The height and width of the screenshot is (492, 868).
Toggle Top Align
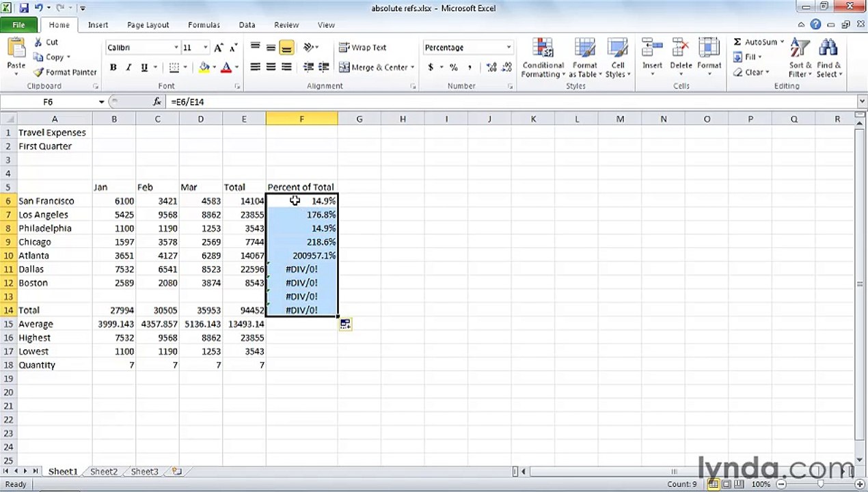pyautogui.click(x=255, y=48)
